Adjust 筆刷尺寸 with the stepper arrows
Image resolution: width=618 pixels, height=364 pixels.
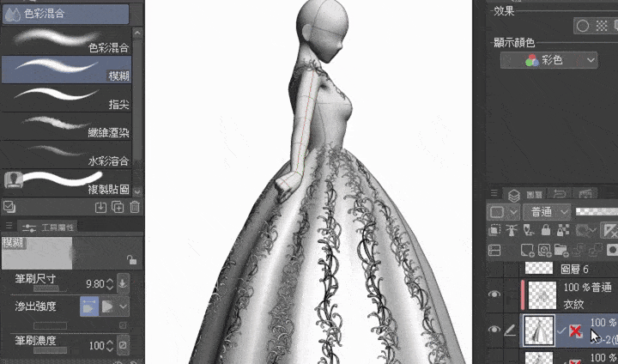tap(110, 283)
